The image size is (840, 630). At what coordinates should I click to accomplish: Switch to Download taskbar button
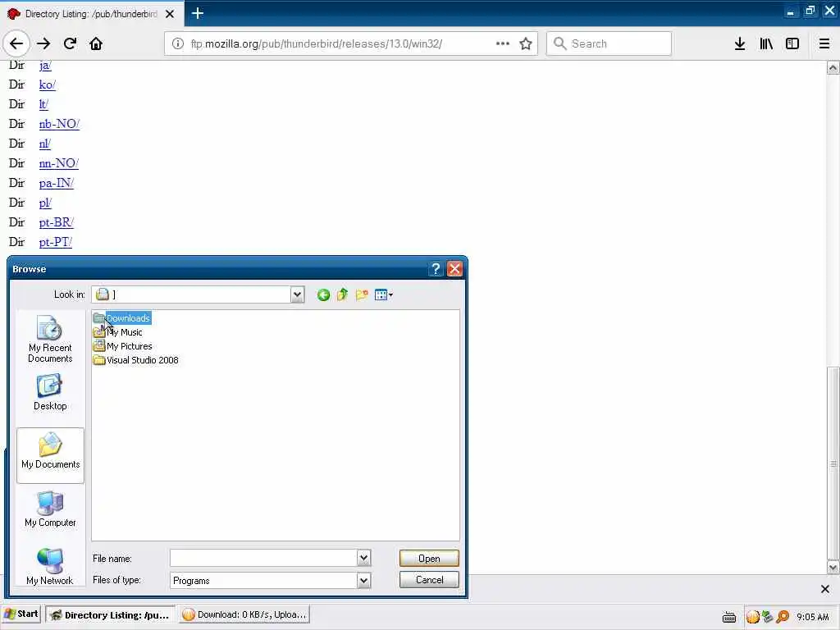[x=244, y=615]
